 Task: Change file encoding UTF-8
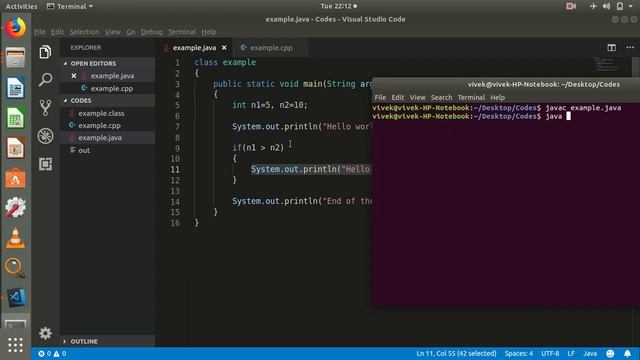(x=550, y=353)
